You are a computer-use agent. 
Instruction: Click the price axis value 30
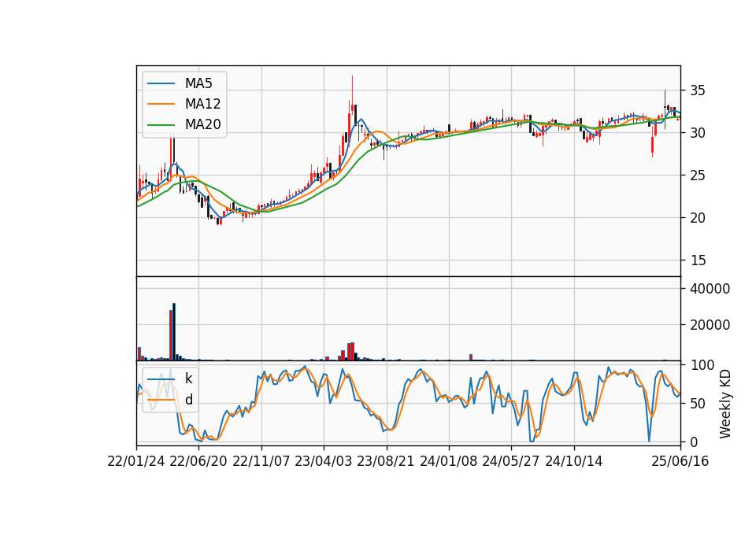pos(697,133)
